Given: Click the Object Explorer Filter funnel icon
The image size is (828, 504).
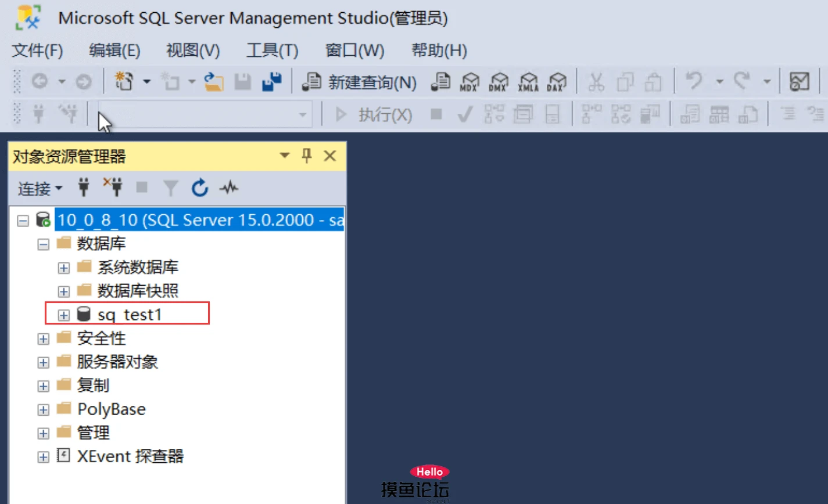Looking at the screenshot, I should [171, 188].
